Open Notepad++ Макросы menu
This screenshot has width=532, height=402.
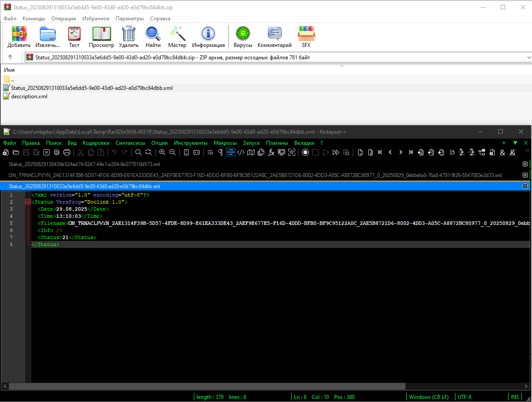[x=225, y=143]
